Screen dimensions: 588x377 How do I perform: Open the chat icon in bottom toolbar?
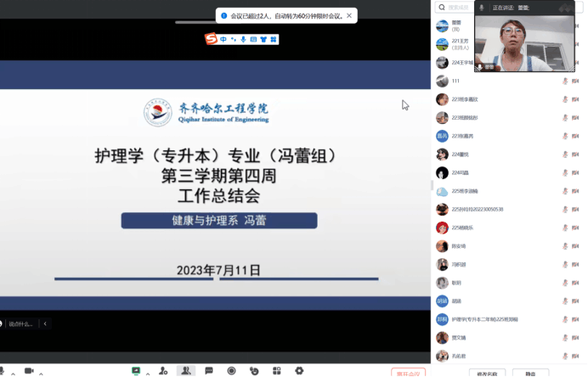[208, 371]
